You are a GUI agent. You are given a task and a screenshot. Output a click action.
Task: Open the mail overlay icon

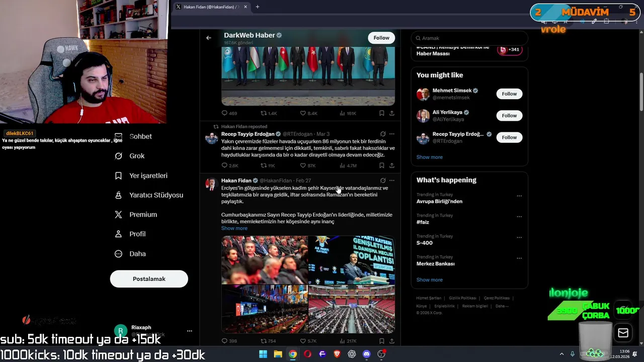click(623, 333)
